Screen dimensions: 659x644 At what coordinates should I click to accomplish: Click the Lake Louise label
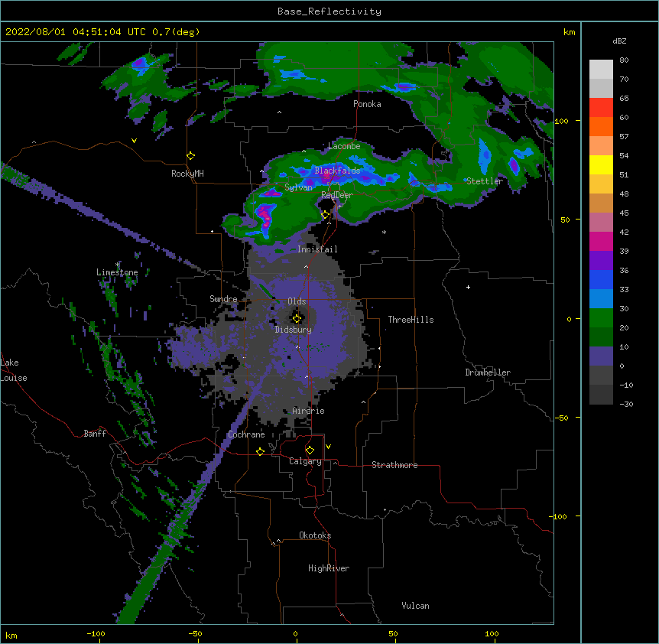pos(14,370)
